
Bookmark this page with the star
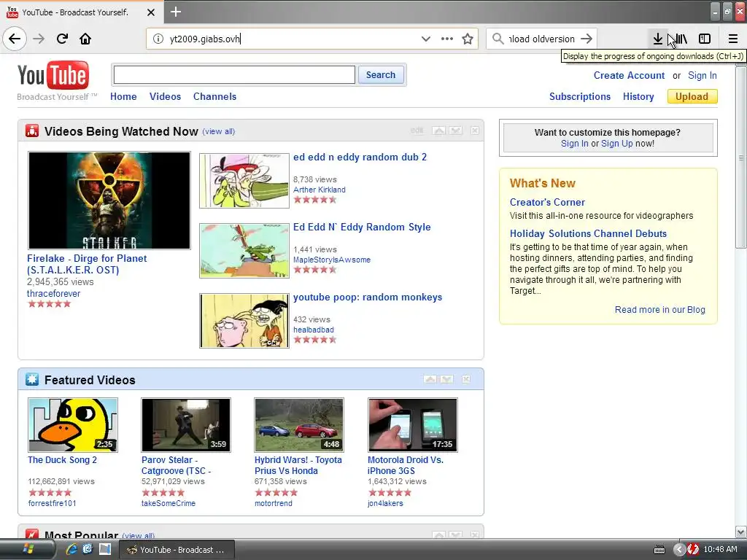coord(468,39)
